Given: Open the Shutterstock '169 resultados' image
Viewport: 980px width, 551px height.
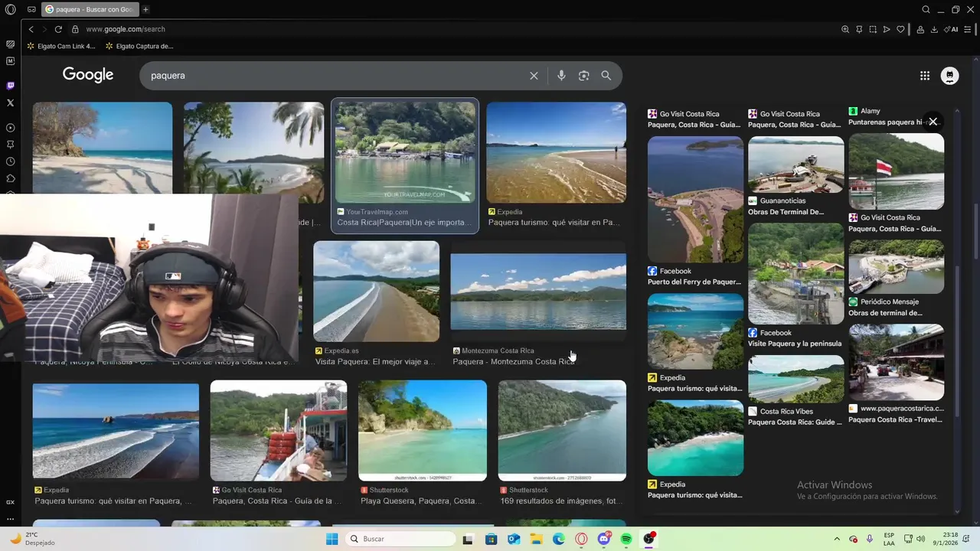Looking at the screenshot, I should pyautogui.click(x=562, y=430).
